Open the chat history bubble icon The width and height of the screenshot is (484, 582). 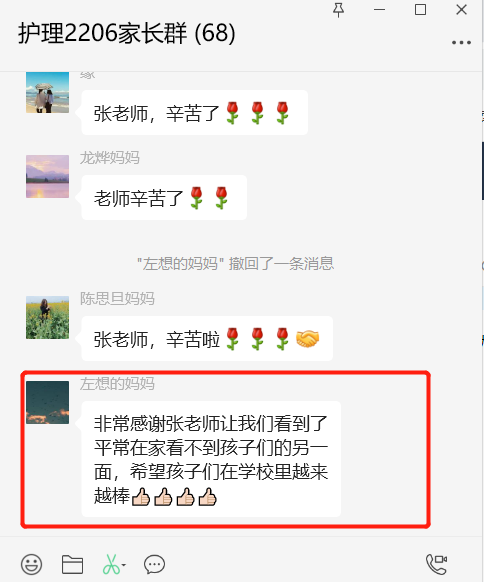[154, 565]
